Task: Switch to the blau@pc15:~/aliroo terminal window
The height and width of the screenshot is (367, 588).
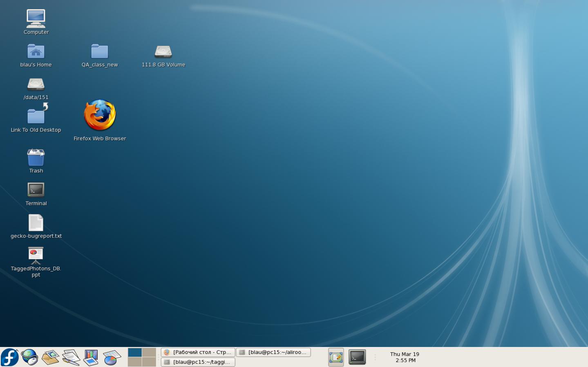Action: (x=273, y=352)
